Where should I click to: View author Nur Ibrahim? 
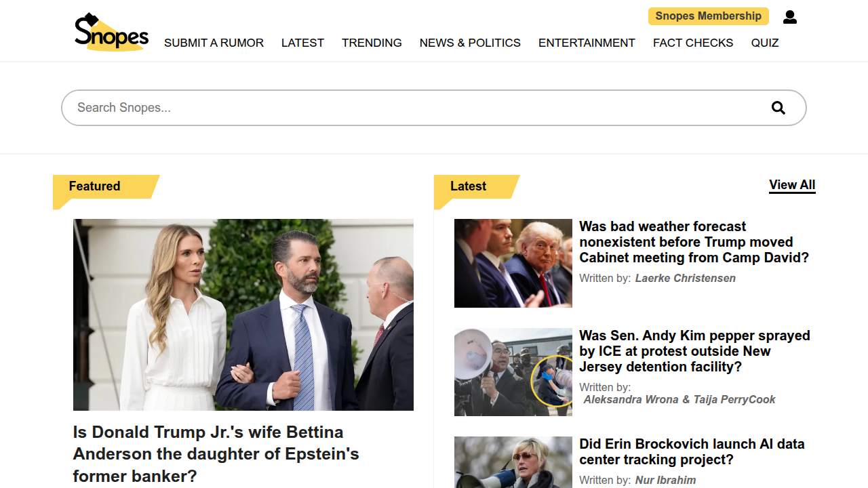point(665,481)
